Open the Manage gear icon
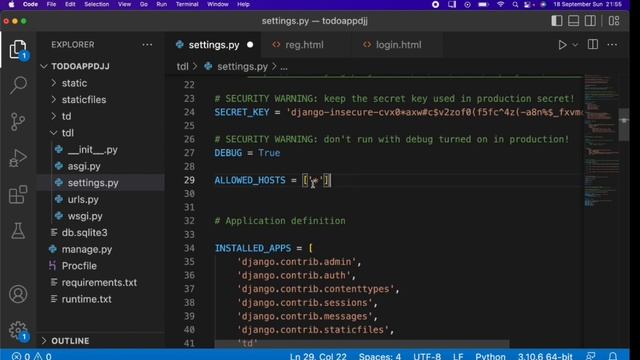The width and height of the screenshot is (640, 360). click(18, 330)
